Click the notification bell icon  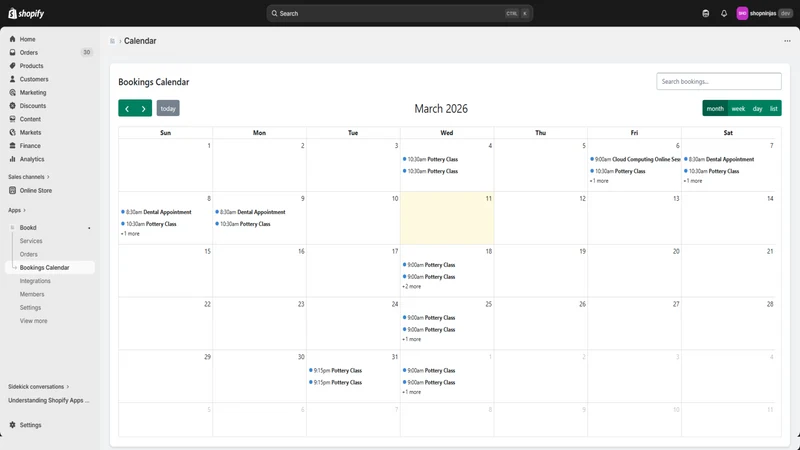723,14
